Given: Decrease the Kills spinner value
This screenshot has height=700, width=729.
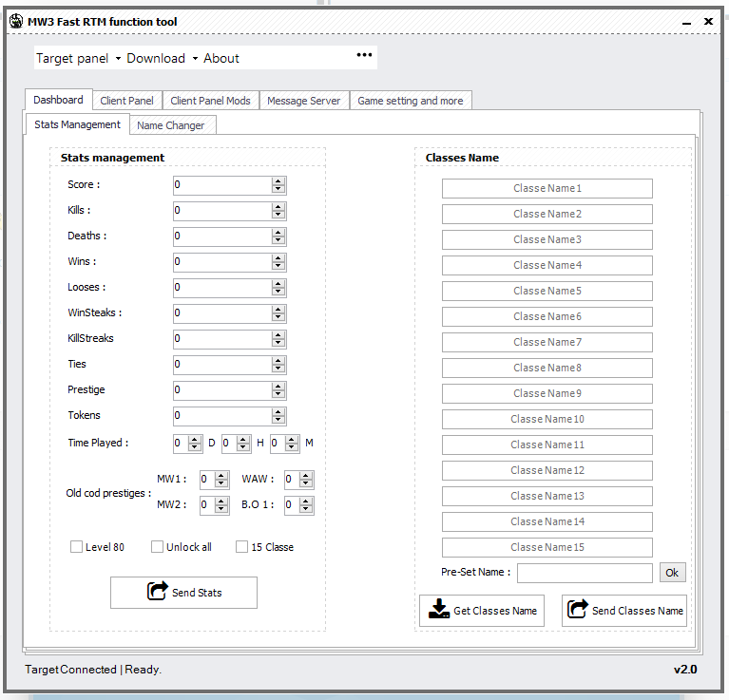Looking at the screenshot, I should click(x=278, y=215).
